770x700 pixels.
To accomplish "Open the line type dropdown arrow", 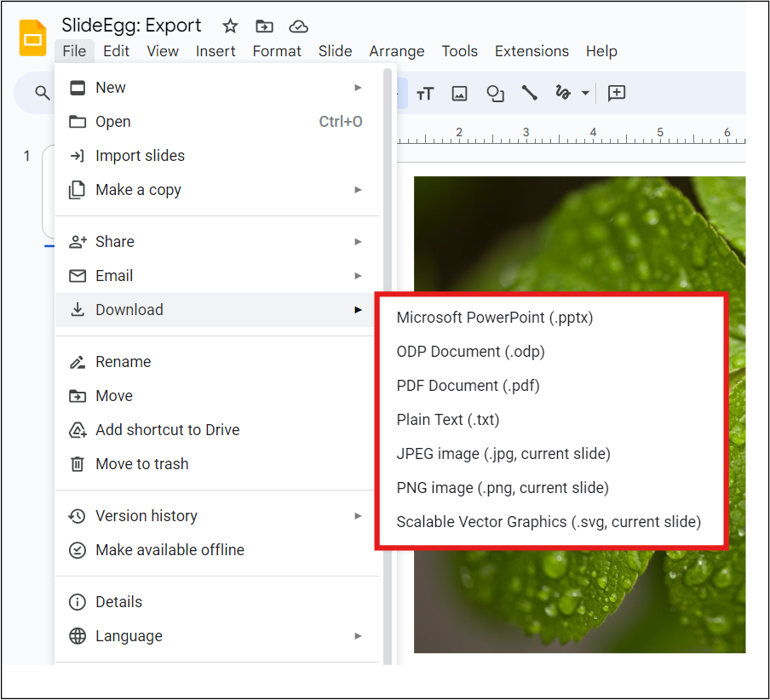I will [585, 93].
